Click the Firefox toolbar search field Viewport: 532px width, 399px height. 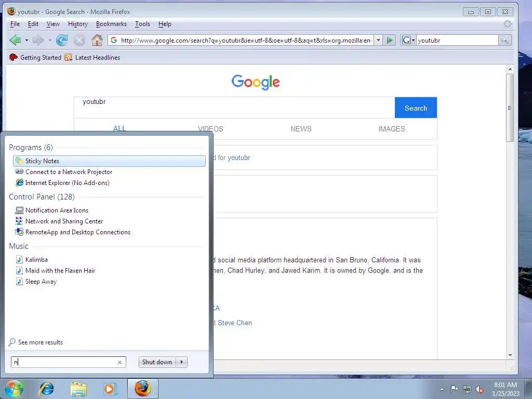[x=457, y=41]
